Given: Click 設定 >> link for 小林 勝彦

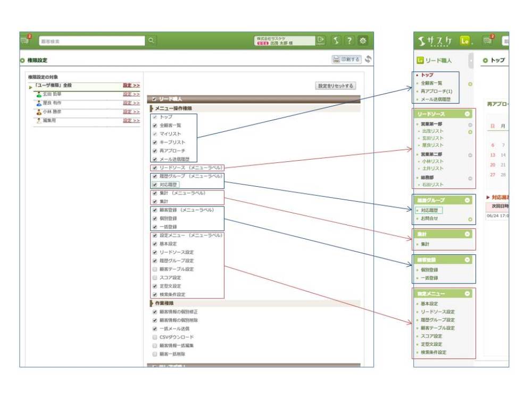Looking at the screenshot, I should click(x=131, y=112).
